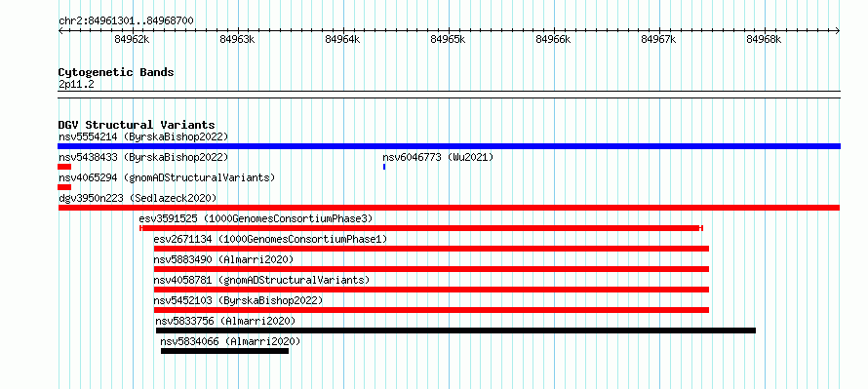Open nsv5834066 (Almarri2020) label
The height and width of the screenshot is (389, 868).
pyautogui.click(x=230, y=341)
